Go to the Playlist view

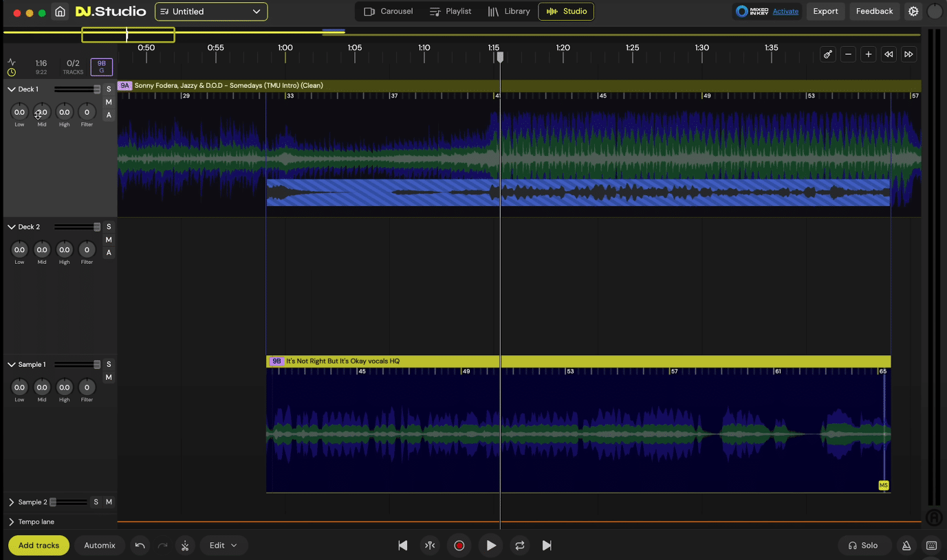tap(451, 11)
